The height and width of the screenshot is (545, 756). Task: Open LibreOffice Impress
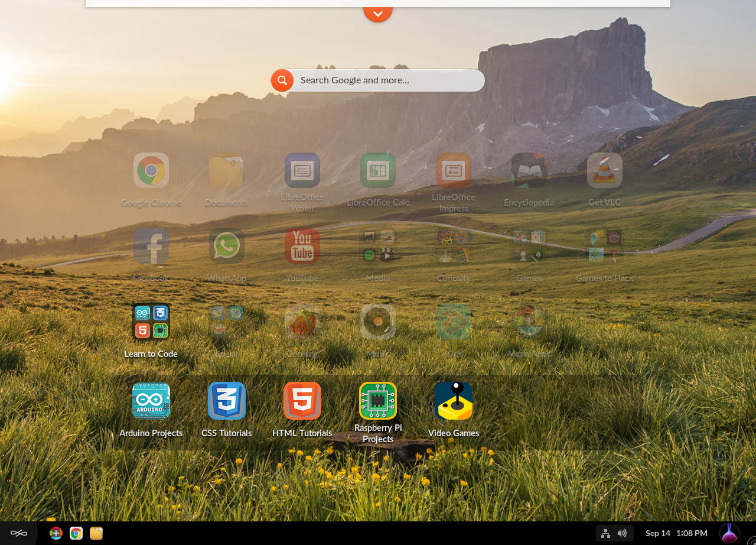click(x=454, y=170)
